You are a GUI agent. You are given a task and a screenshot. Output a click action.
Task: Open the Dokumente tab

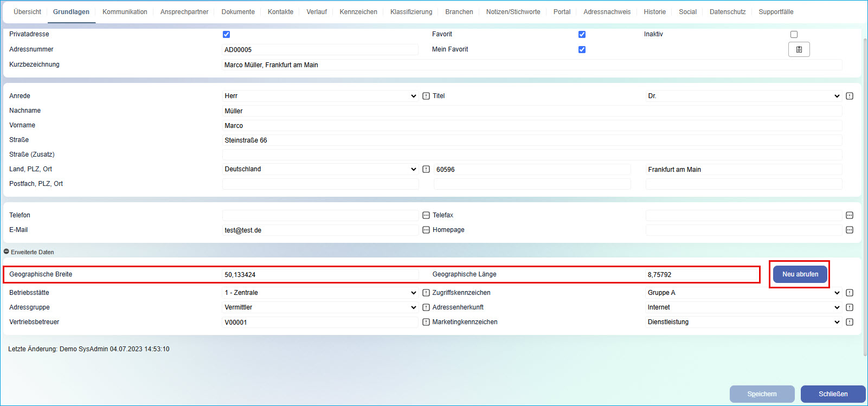238,12
